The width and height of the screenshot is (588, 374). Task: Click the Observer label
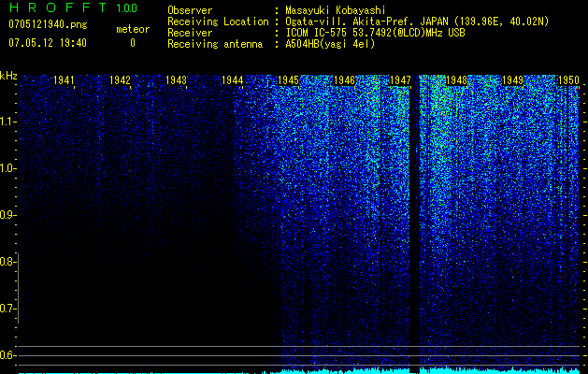190,10
